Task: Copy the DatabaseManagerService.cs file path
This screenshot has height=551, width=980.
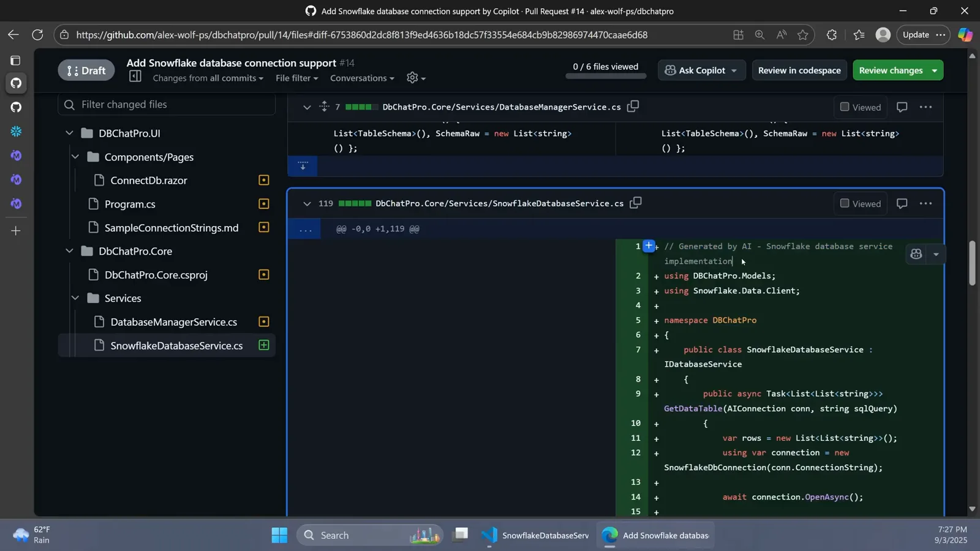Action: [x=633, y=107]
